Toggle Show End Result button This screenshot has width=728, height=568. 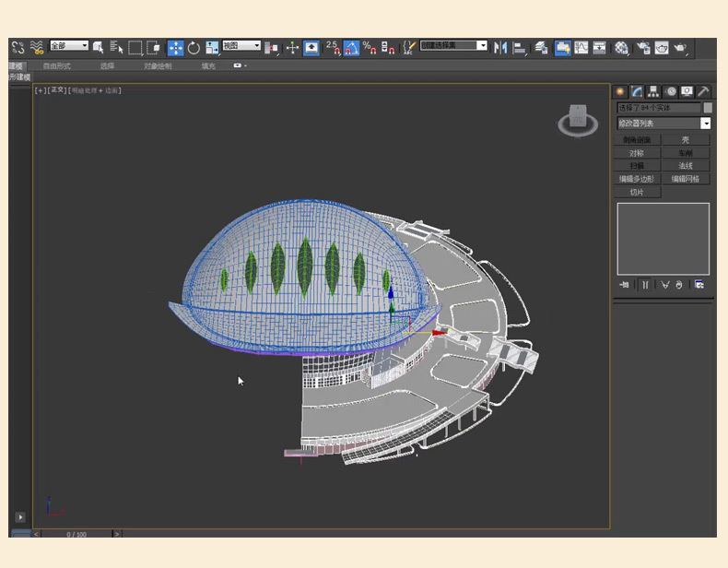[x=645, y=285]
